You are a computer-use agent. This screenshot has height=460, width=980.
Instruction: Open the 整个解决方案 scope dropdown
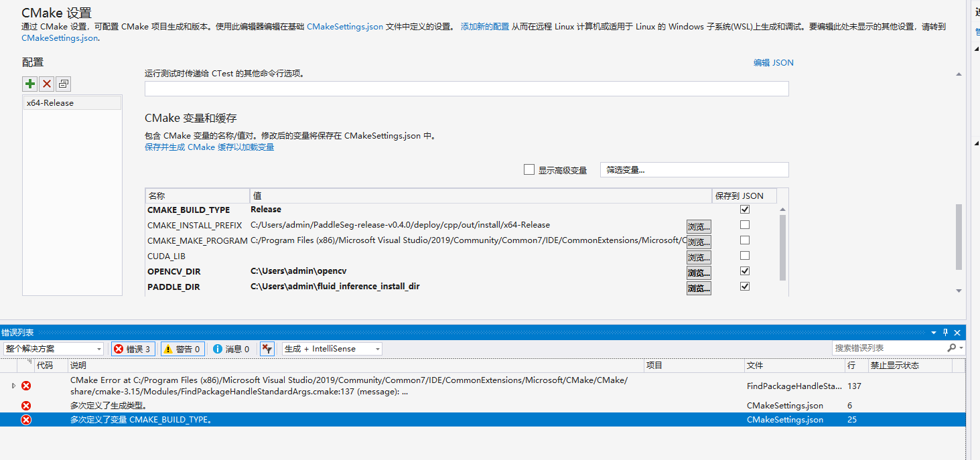click(99, 348)
